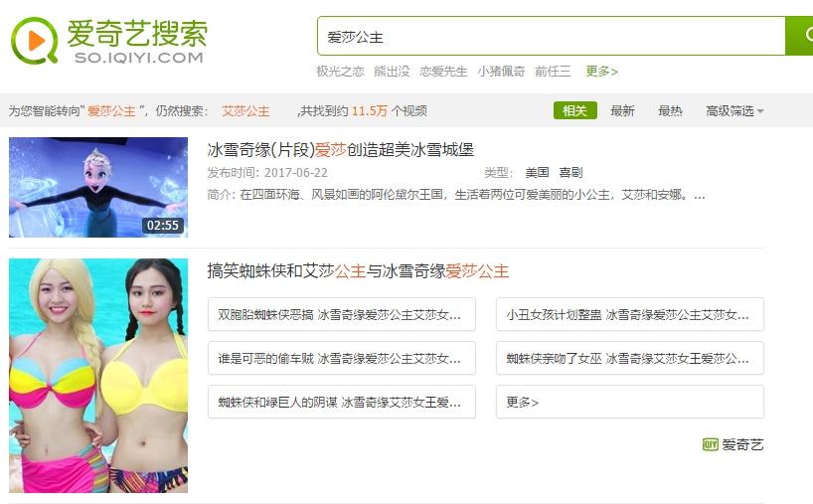
Task: Click the 爱莎公主 search input field
Action: [552, 36]
